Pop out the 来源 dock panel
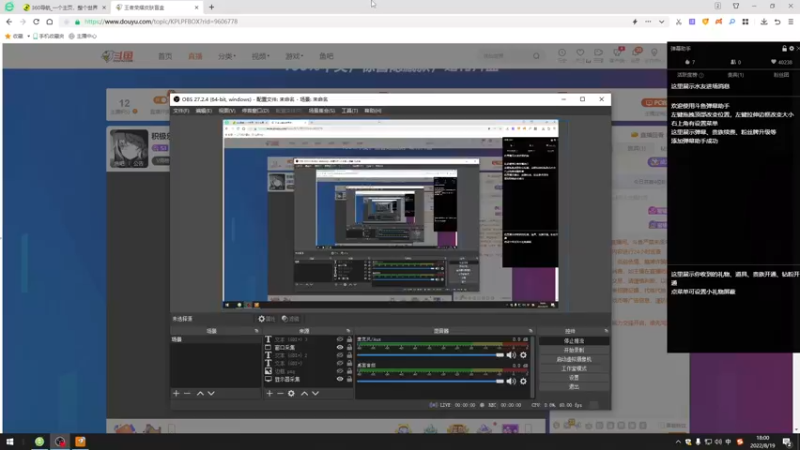This screenshot has height=450, width=800. 348,331
